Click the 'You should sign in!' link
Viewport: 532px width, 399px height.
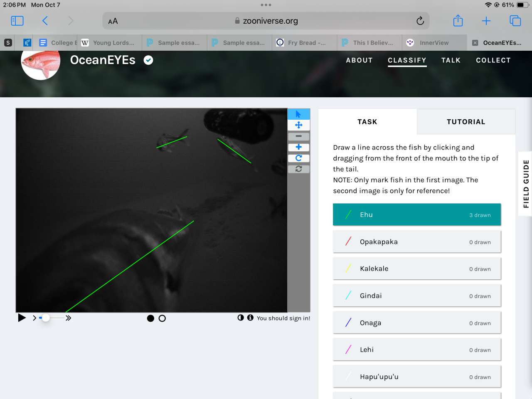(283, 318)
